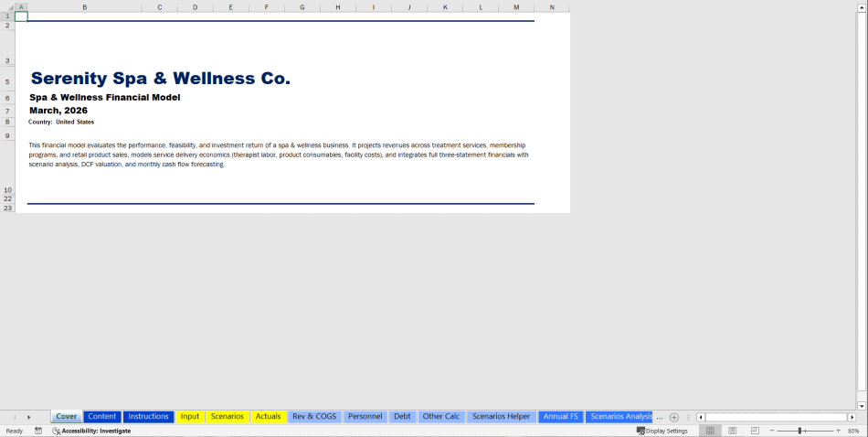This screenshot has width=868, height=437.
Task: Switch to the Scenarios tab
Action: point(227,417)
